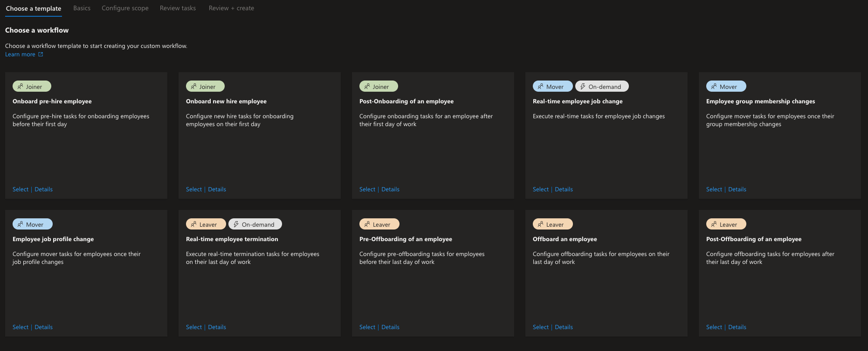Click Joiner badge on Onboard pre-hire employee card
This screenshot has height=351, width=868.
(x=32, y=87)
